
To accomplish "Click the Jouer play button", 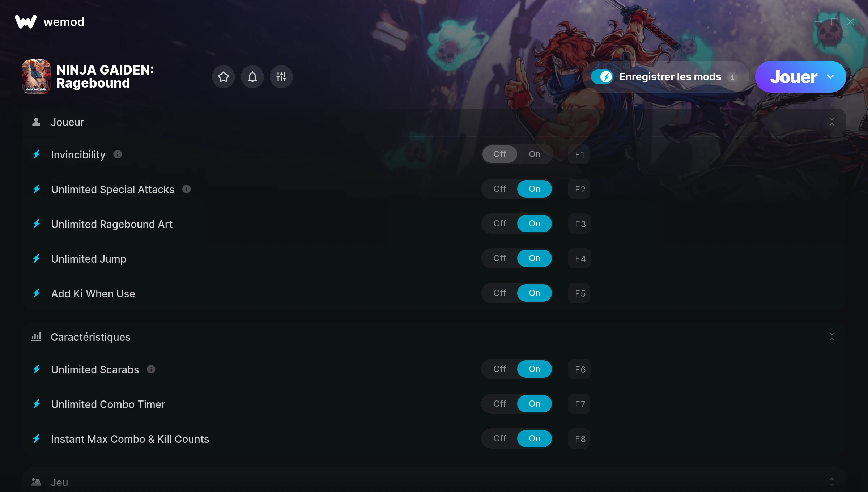I will 793,77.
